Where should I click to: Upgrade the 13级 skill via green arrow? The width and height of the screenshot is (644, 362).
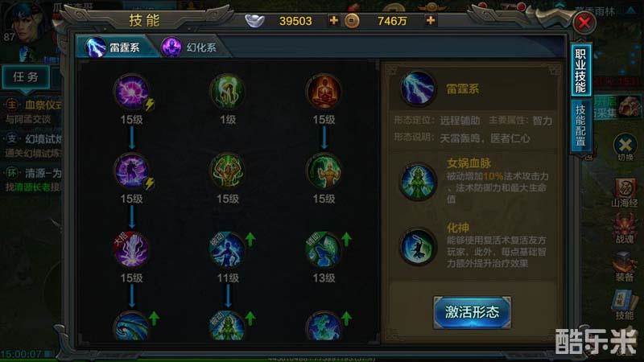[x=346, y=239]
